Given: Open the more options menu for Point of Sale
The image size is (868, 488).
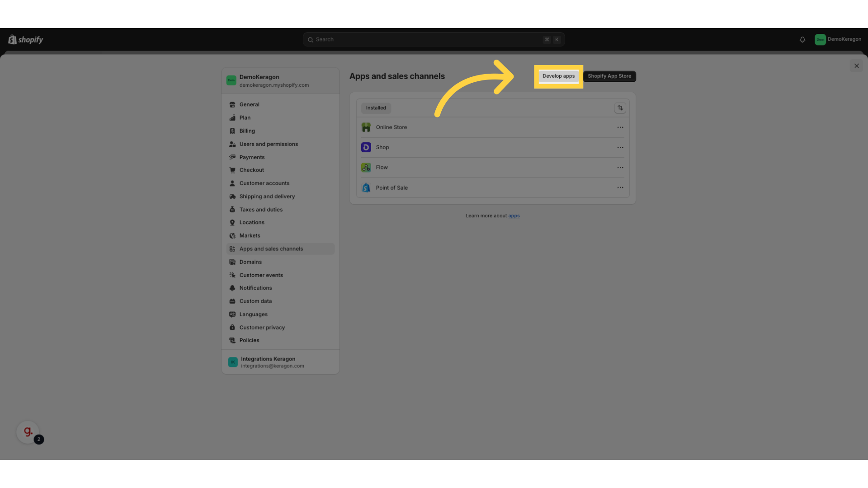Looking at the screenshot, I should [x=620, y=188].
